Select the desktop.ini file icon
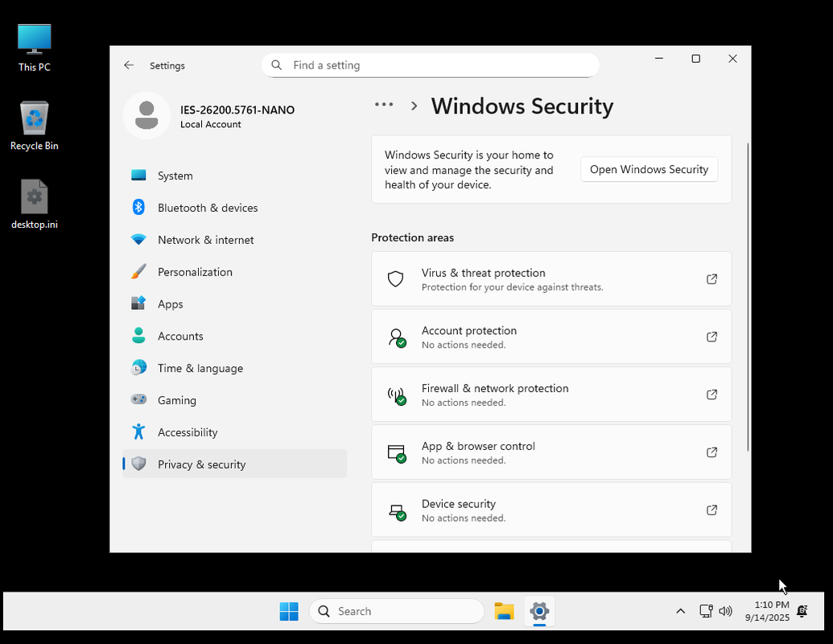The height and width of the screenshot is (644, 833). coord(35,204)
